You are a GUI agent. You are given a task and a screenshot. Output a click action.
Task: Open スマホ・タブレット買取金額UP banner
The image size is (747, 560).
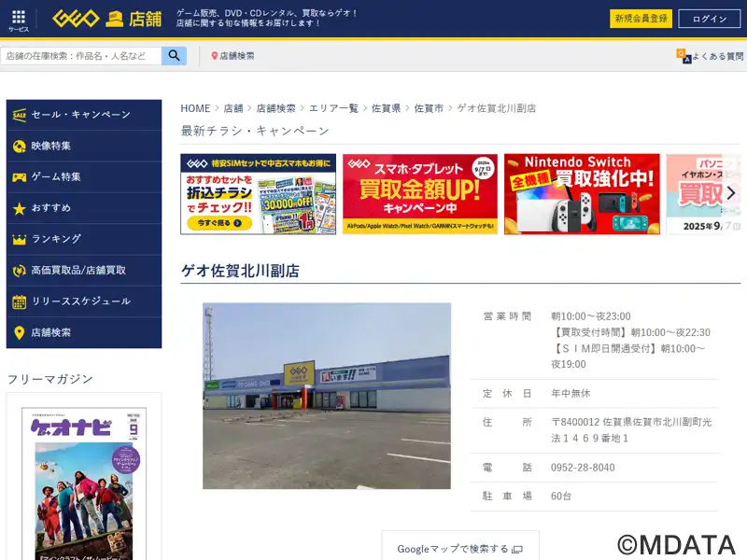pos(419,194)
